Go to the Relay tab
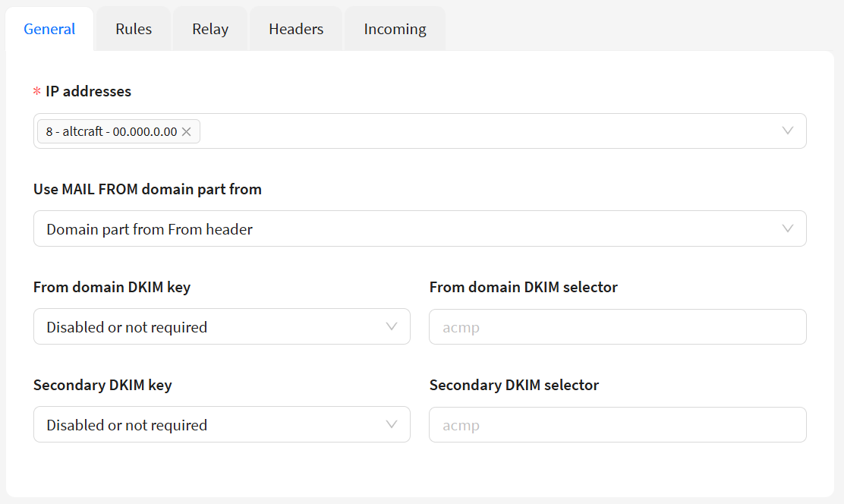Screen dimensions: 844x504 pyautogui.click(x=210, y=29)
